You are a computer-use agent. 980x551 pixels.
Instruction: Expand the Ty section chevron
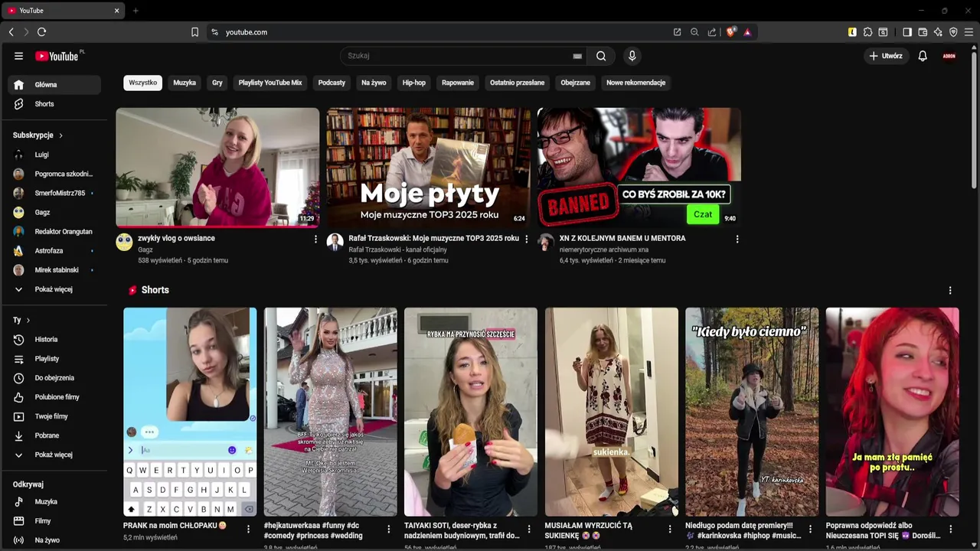28,320
